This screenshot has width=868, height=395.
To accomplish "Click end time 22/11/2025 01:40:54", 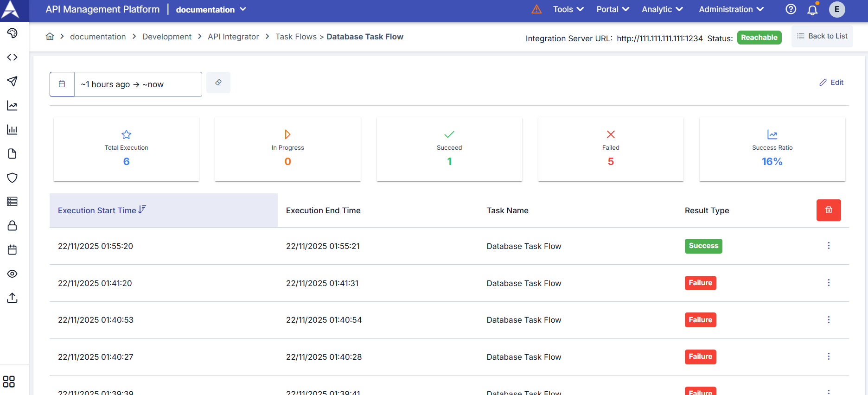I will [x=324, y=320].
